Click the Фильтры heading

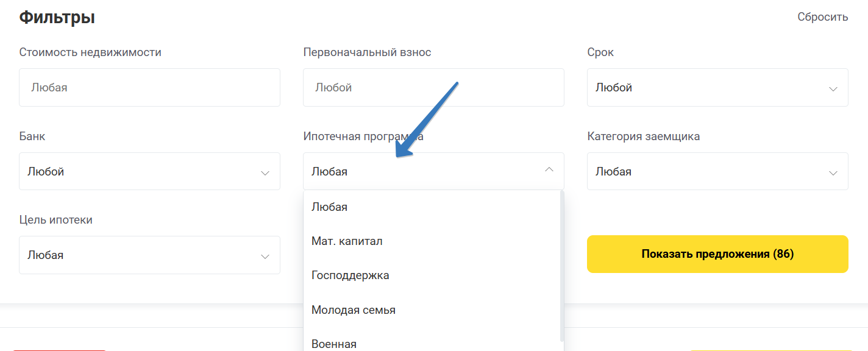pos(57,17)
